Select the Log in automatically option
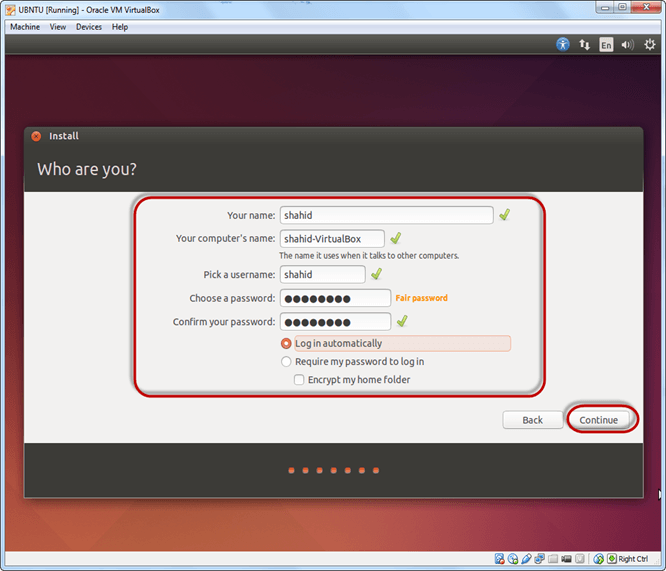 (x=287, y=344)
